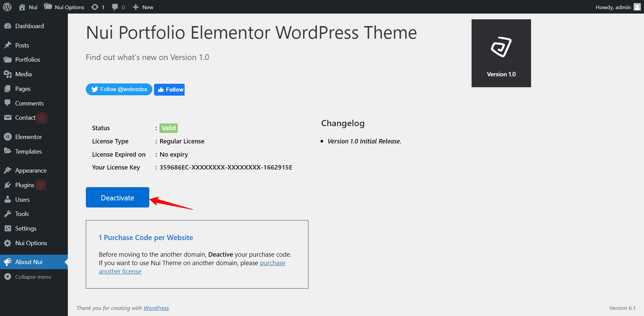Click the Nui site name in admin bar
The width and height of the screenshot is (644, 316).
coord(33,7)
